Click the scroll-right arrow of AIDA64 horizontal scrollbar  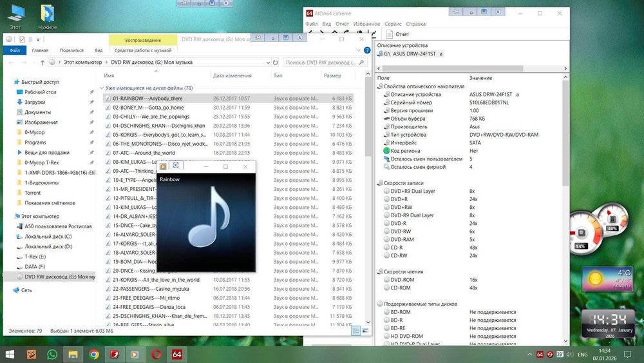(565, 68)
